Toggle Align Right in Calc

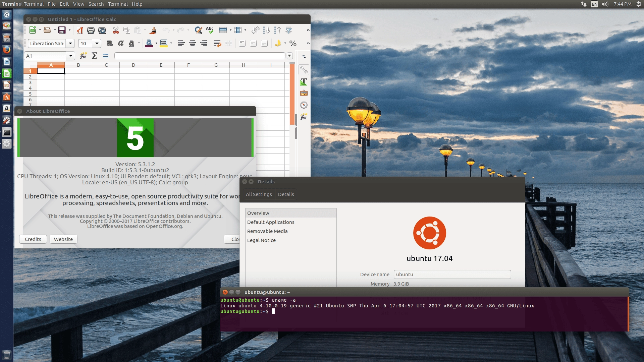point(204,43)
